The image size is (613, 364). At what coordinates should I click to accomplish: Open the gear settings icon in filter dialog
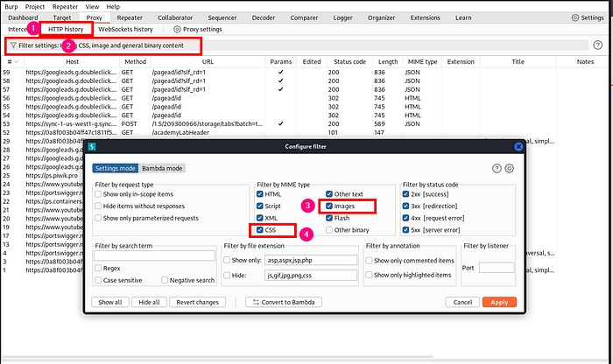click(509, 168)
